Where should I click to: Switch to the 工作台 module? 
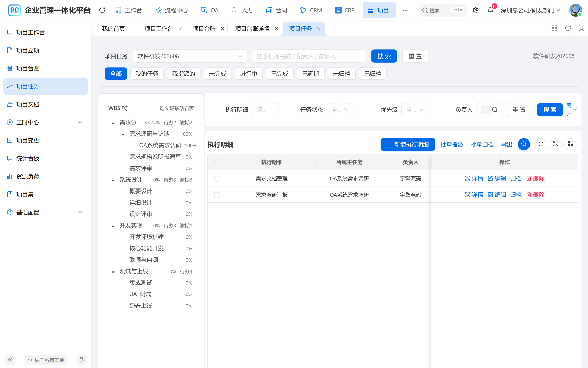click(129, 10)
